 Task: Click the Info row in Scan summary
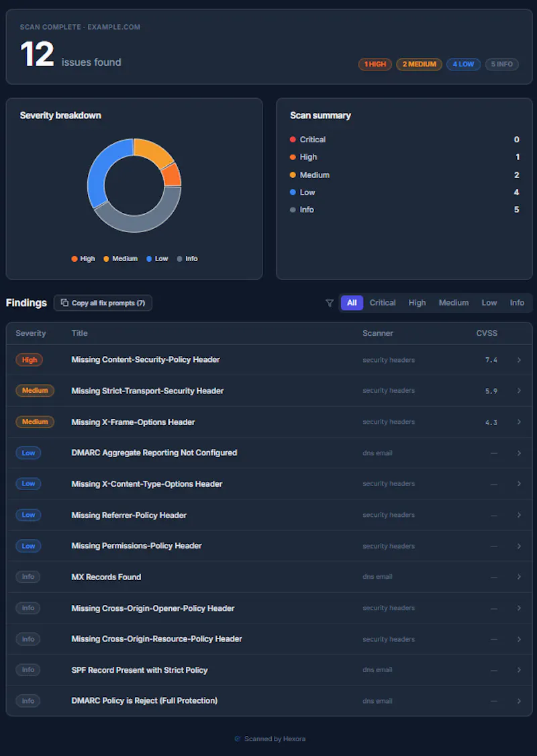[405, 209]
